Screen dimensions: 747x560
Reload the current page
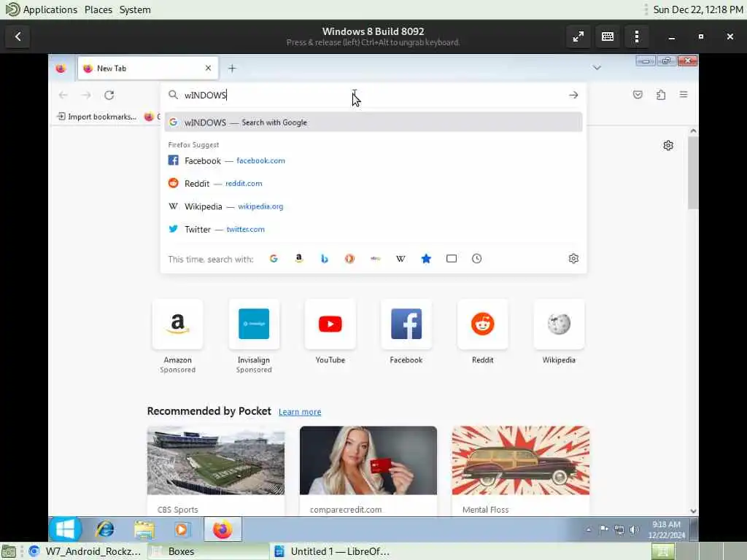[x=109, y=95]
